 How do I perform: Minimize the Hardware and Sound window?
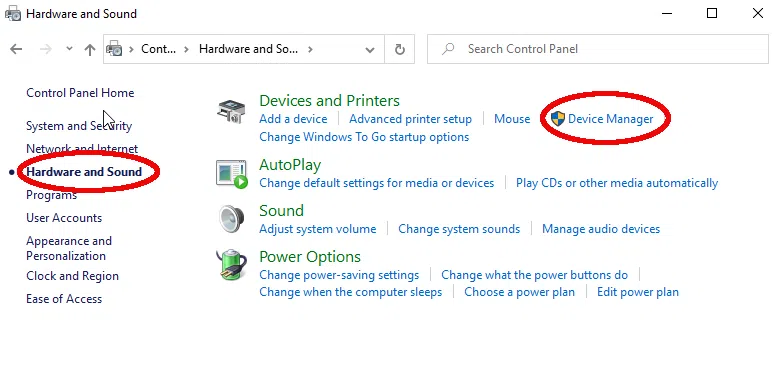pos(667,13)
